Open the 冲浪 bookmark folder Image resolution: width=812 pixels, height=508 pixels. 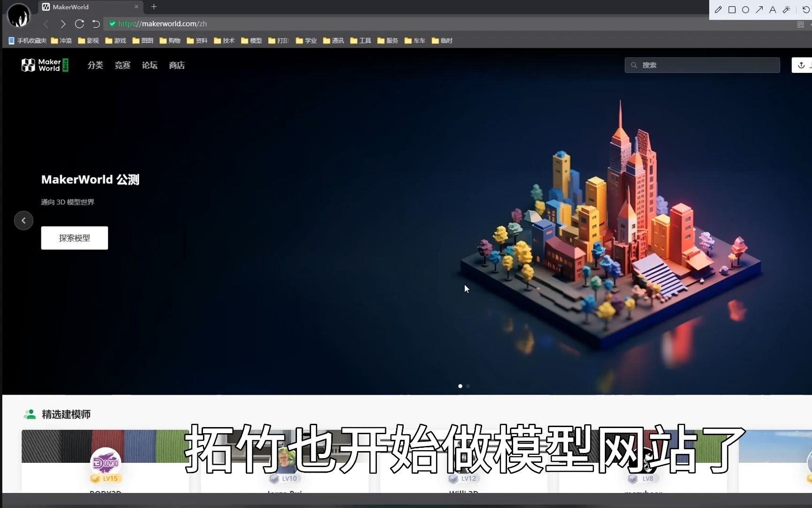[61, 40]
